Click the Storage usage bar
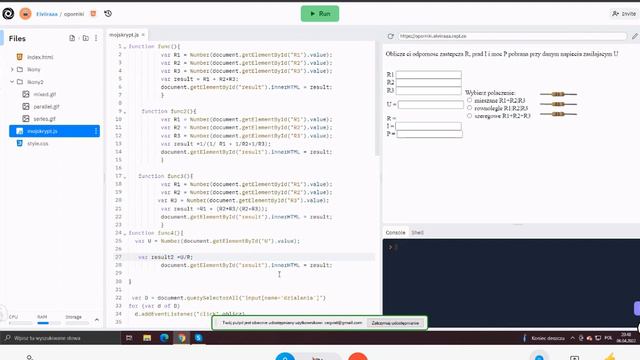 tap(77, 323)
